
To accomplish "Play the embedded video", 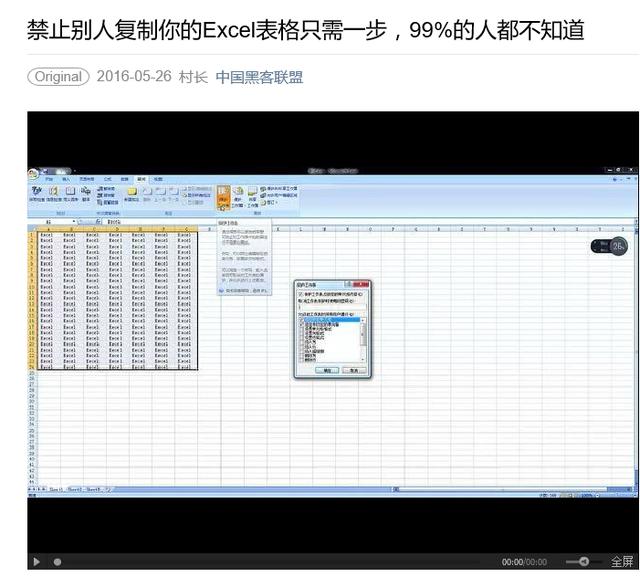I will 37,562.
